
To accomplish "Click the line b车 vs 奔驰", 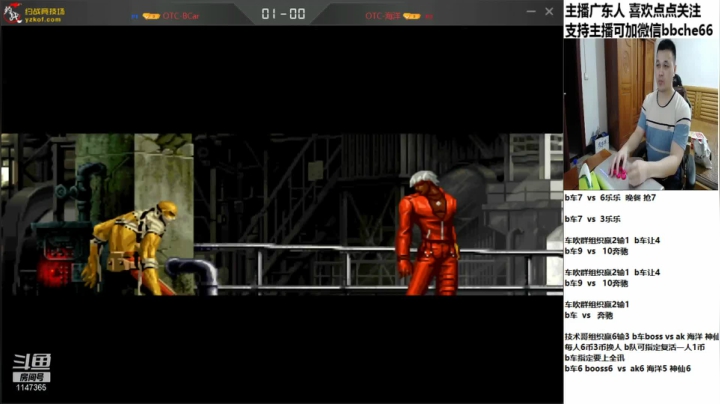I will [x=589, y=315].
